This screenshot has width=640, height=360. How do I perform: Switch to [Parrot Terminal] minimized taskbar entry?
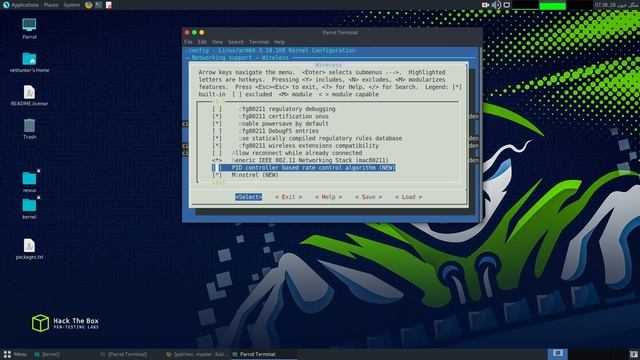click(x=124, y=354)
